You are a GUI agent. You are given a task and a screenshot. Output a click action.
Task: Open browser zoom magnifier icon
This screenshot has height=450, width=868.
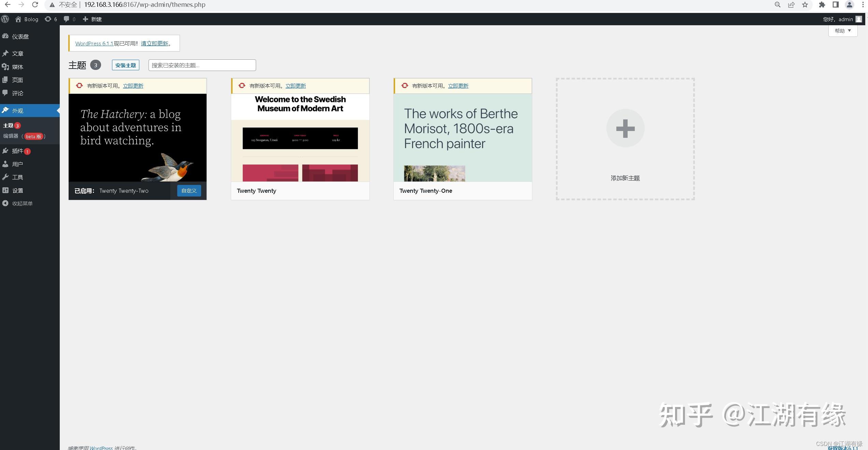[x=778, y=5]
